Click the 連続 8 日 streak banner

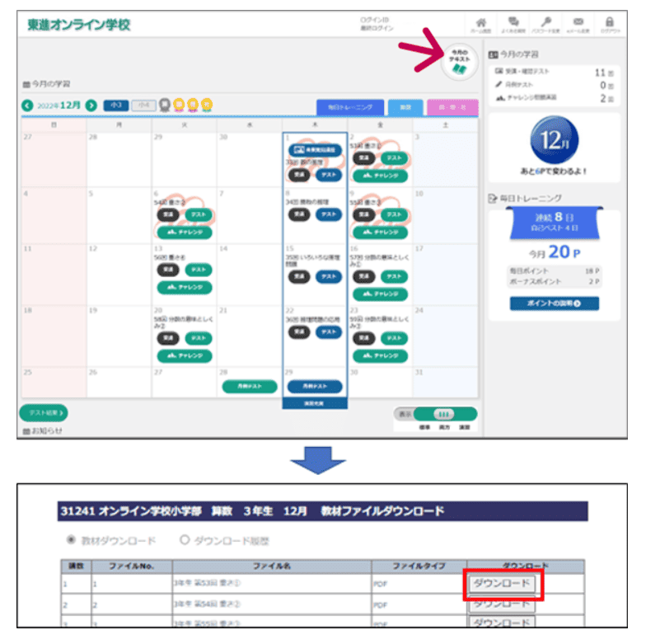pos(555,223)
